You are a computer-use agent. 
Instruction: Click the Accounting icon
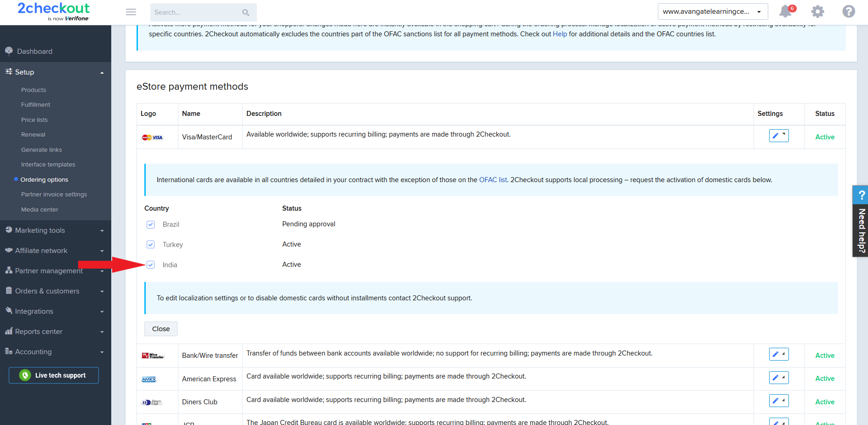[9, 351]
